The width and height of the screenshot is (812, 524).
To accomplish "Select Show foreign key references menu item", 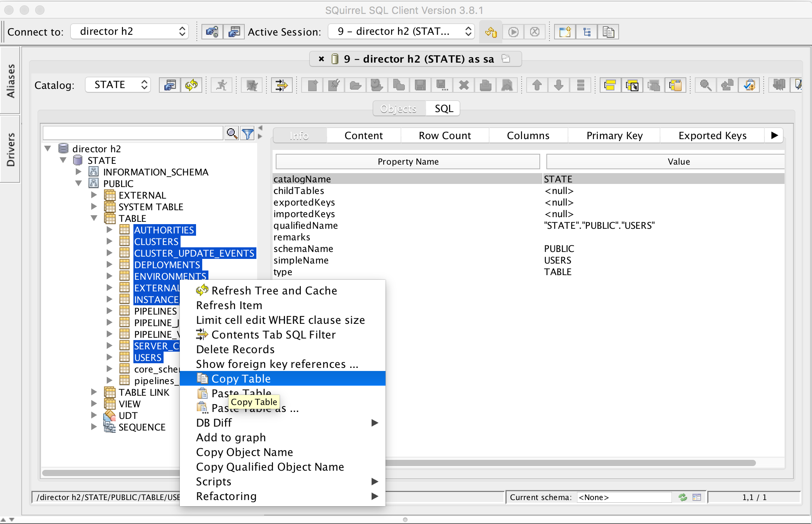I will [283, 364].
